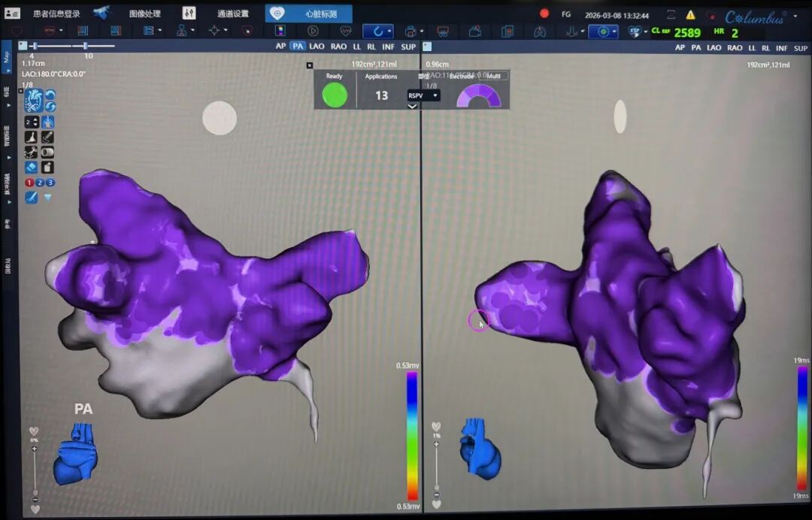This screenshot has height=520, width=812.
Task: Select the eraser tool in left palette
Action: click(32, 168)
